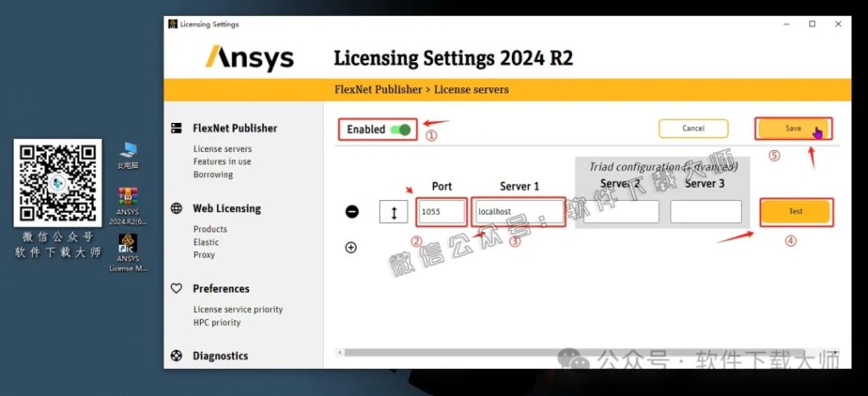868x396 pixels.
Task: Click the Cancel button
Action: pos(693,128)
